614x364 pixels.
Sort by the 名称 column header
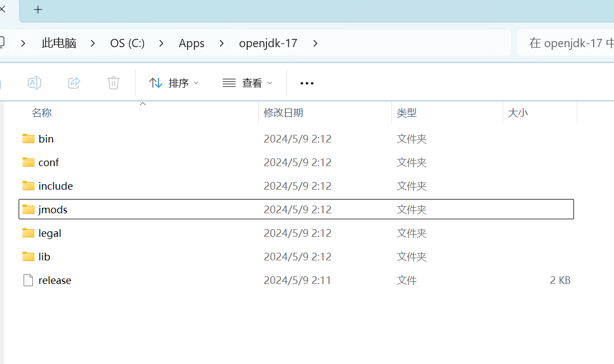tap(42, 113)
